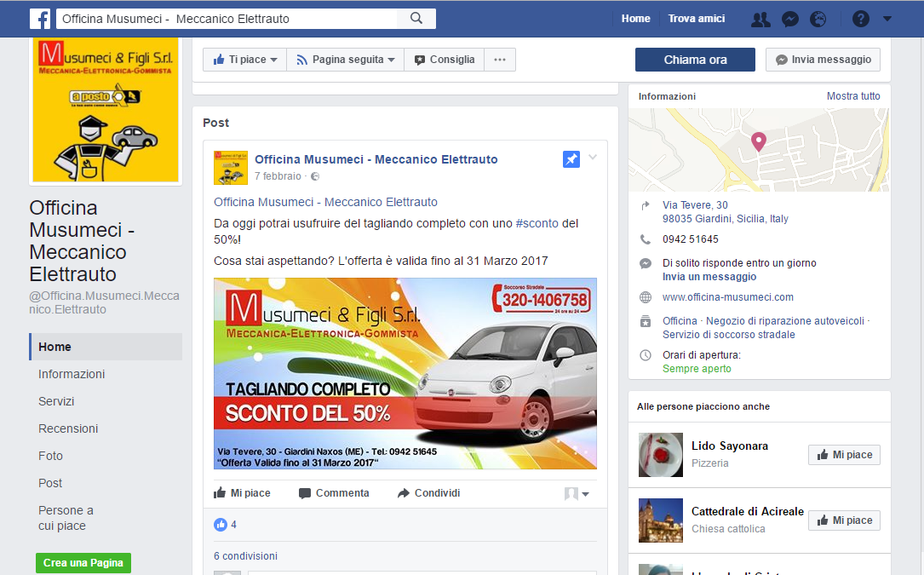Screen dimensions: 924x575
Task: Click the Messenger icon beside response time
Action: point(646,263)
